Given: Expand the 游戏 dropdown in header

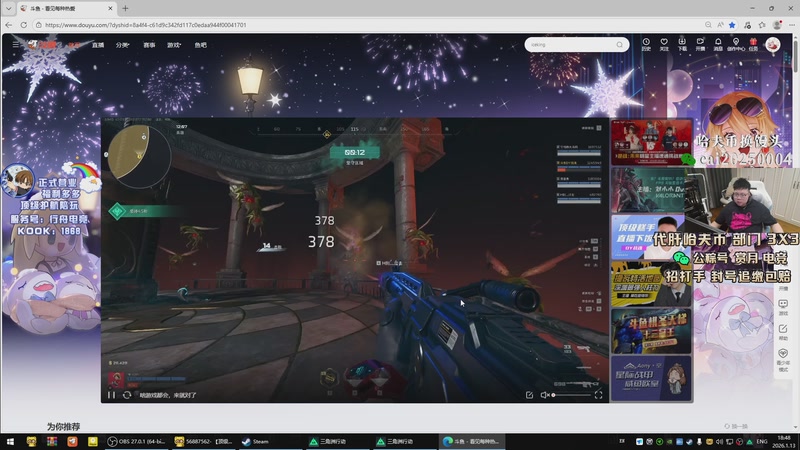Looking at the screenshot, I should coord(174,45).
